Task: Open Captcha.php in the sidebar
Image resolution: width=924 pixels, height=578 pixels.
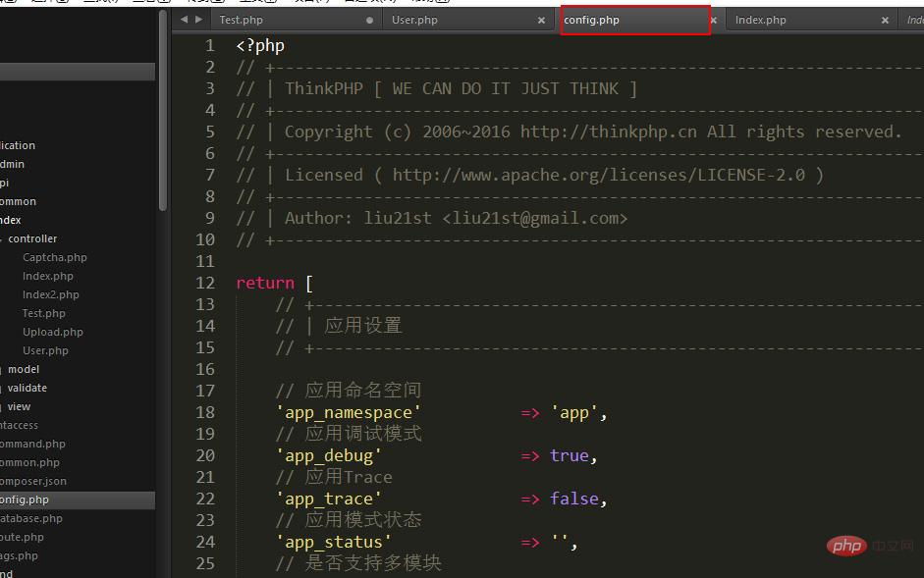Action: click(55, 257)
